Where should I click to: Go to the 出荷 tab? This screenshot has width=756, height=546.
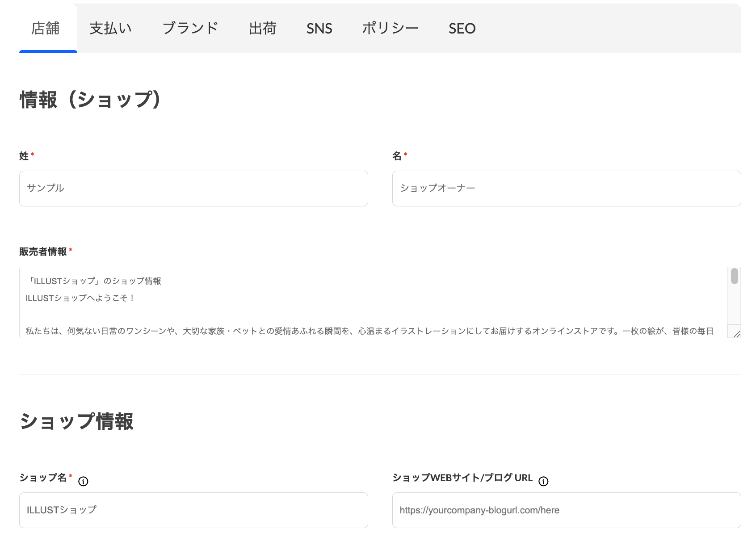tap(263, 29)
